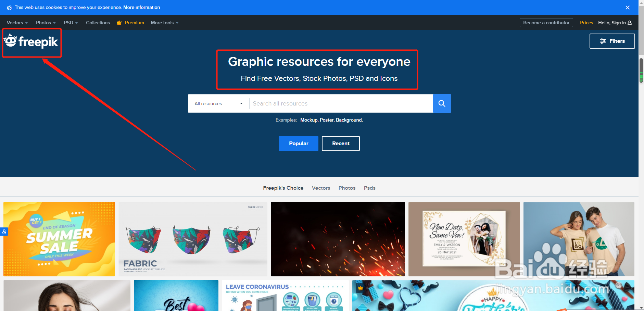Click the scrollbar up arrow
This screenshot has width=644, height=311.
click(x=641, y=2)
